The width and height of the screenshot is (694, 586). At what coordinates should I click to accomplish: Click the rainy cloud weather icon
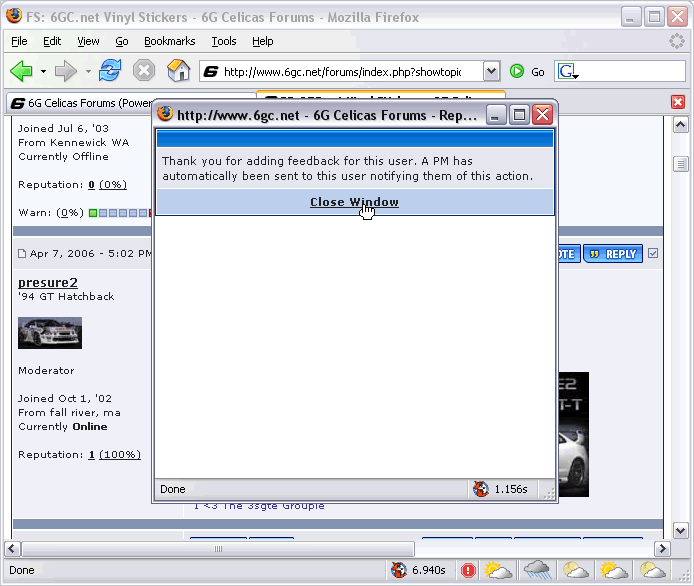click(537, 570)
